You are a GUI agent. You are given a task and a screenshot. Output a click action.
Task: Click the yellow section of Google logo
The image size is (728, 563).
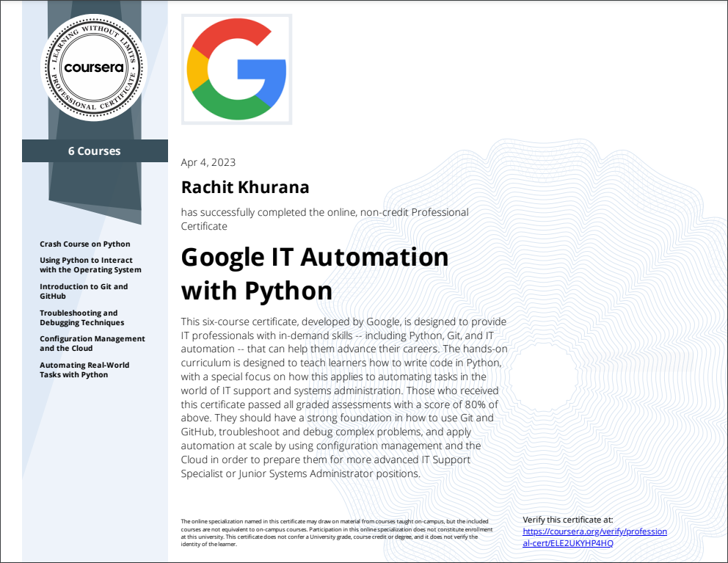tap(197, 68)
